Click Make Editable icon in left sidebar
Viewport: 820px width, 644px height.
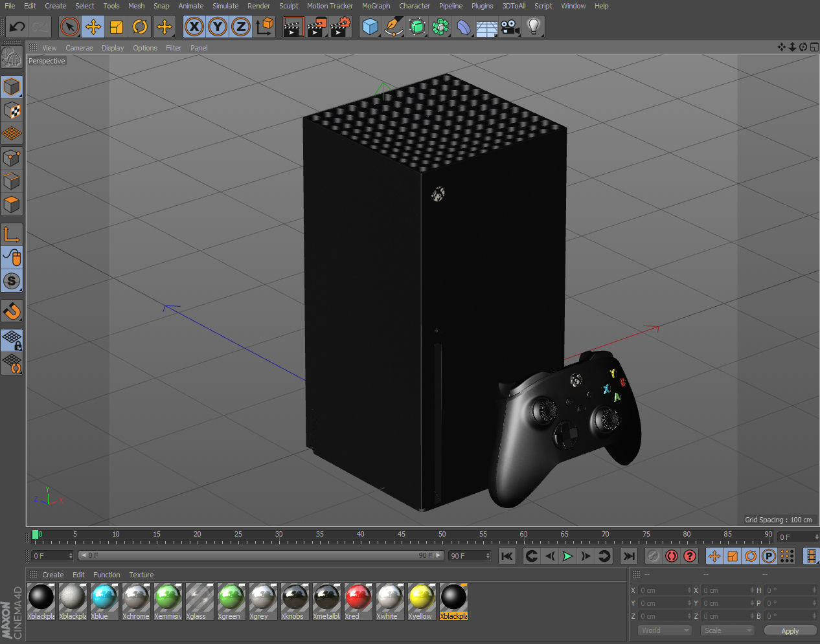(x=12, y=58)
